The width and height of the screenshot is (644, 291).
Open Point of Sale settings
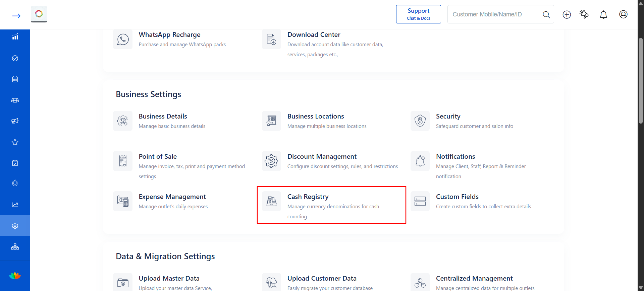158,156
